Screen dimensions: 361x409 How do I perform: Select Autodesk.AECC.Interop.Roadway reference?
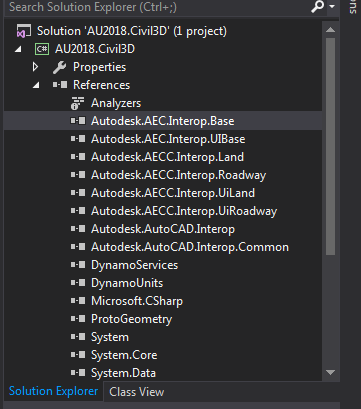click(x=179, y=175)
